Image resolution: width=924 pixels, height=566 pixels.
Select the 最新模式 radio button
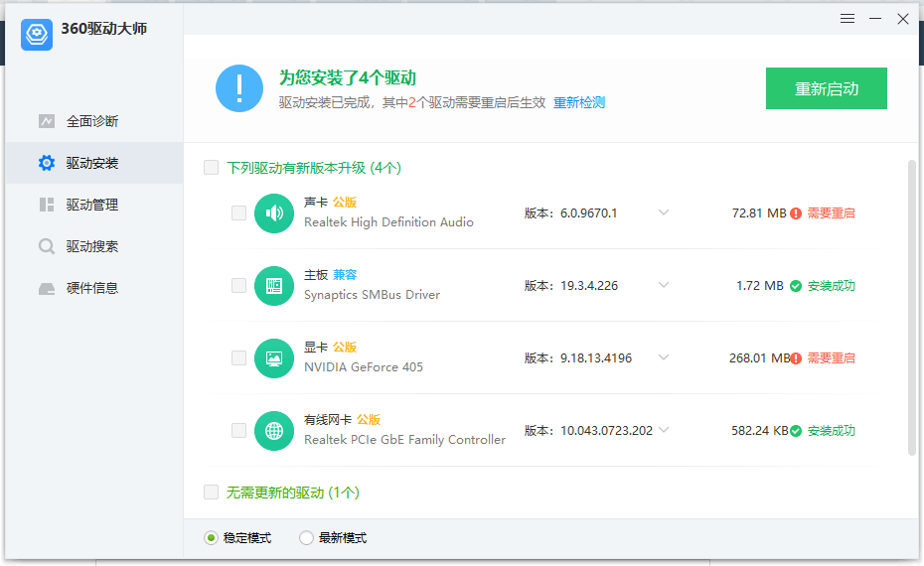306,538
